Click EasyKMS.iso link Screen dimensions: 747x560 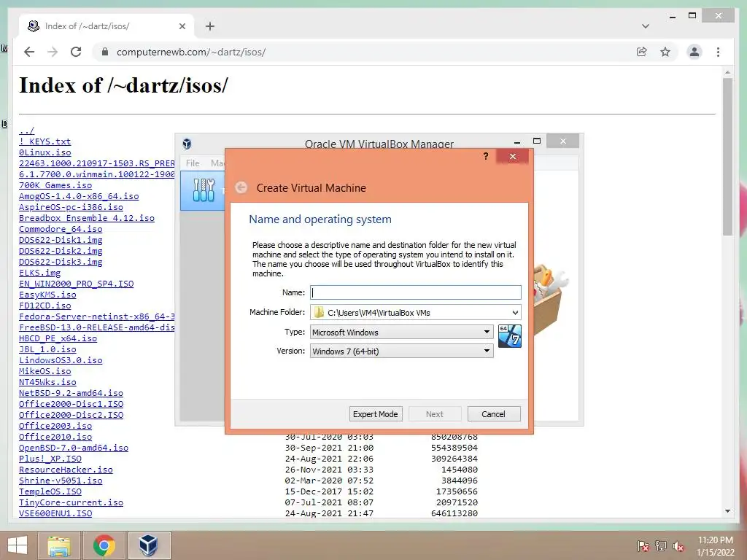pyautogui.click(x=47, y=295)
